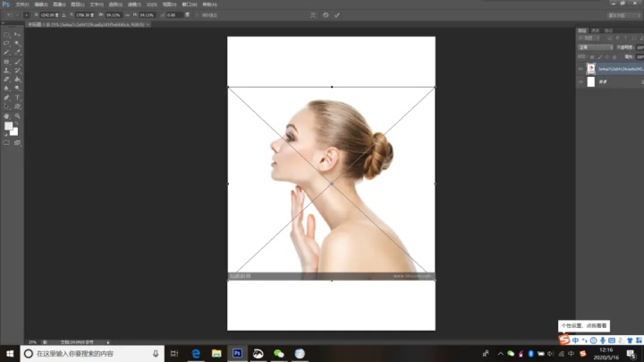The height and width of the screenshot is (362, 644).
Task: Select the Elliptical Marquee tool
Action: coord(6,35)
